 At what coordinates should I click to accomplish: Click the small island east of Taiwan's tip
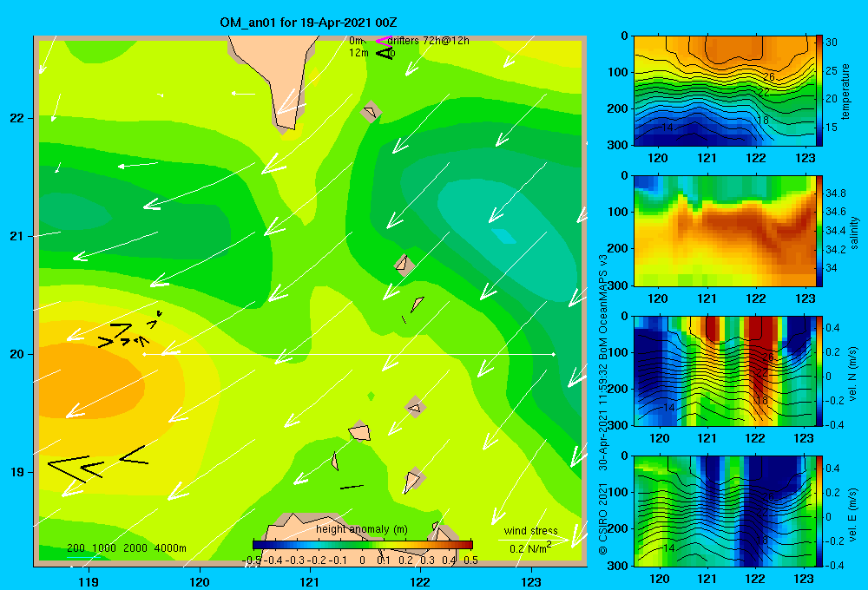pyautogui.click(x=371, y=112)
